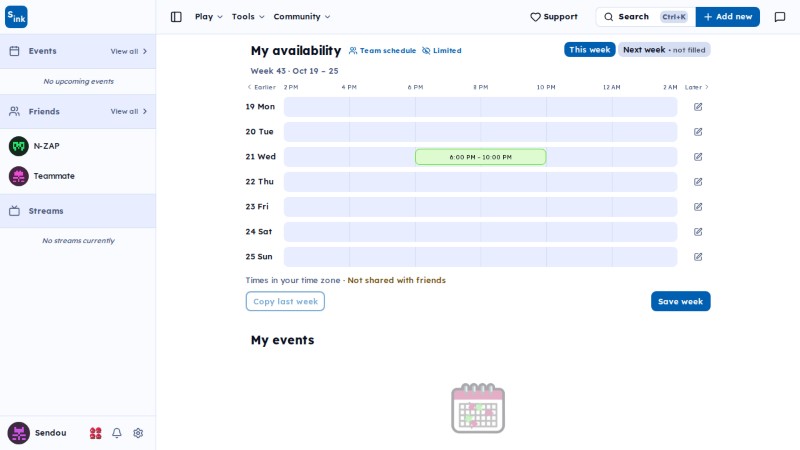Click the red grid icon beside Sendou
Image resolution: width=800 pixels, height=450 pixels.
click(x=95, y=433)
